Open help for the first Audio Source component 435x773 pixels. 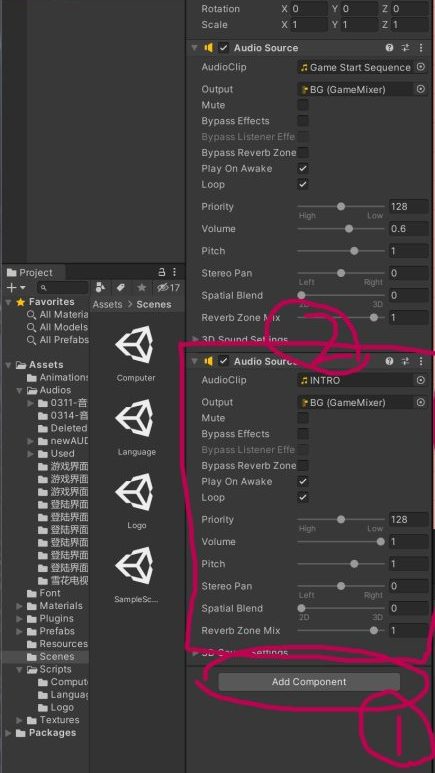pos(390,48)
